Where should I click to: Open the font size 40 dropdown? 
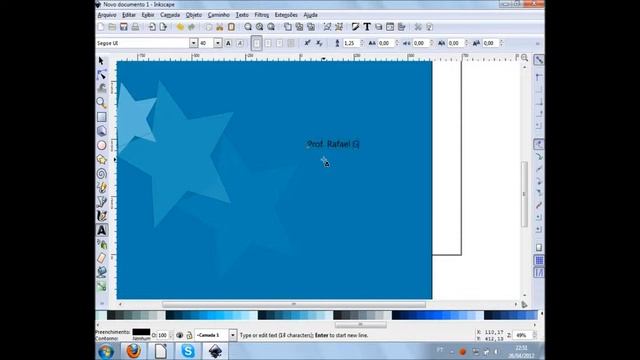point(218,43)
